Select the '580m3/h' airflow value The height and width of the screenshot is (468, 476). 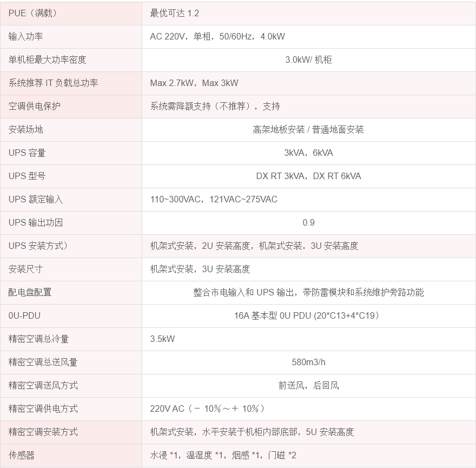[308, 362]
